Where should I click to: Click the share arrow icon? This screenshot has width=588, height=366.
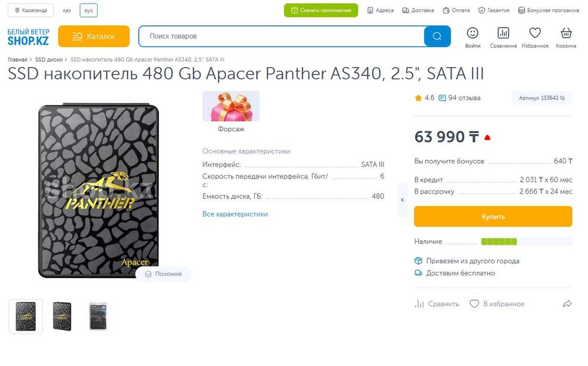[x=567, y=304]
